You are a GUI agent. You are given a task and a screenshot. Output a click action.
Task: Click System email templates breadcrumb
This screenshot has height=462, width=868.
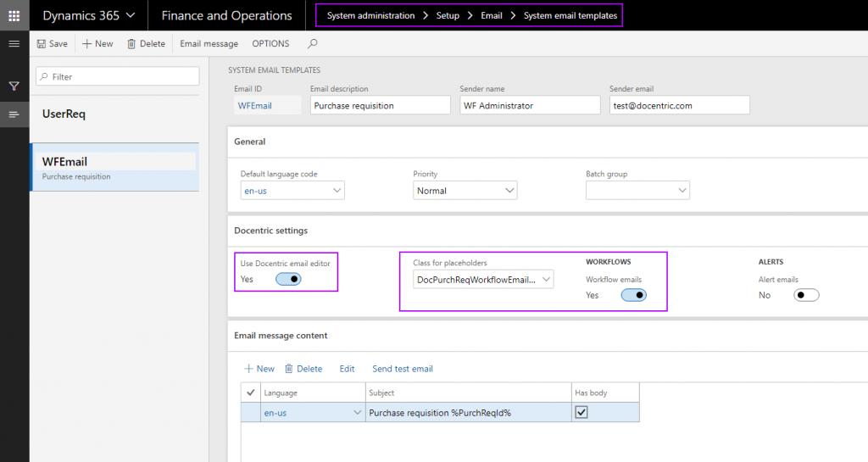570,15
